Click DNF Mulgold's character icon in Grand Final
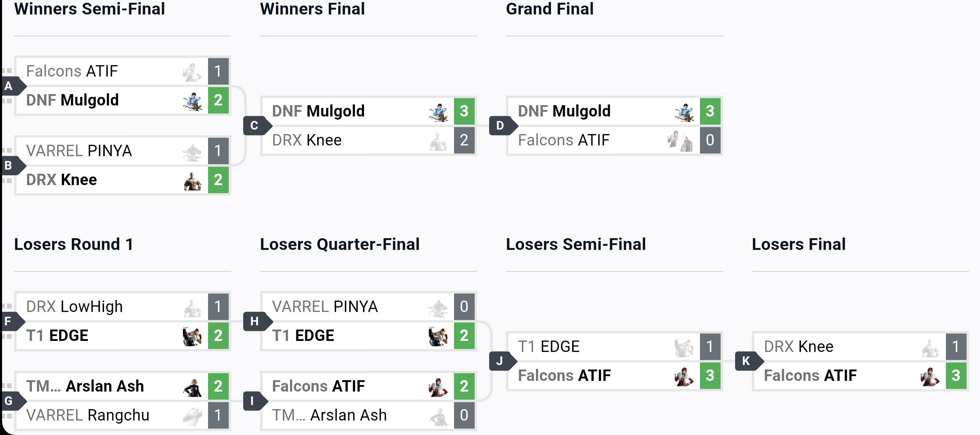Viewport: 980px width, 435px height. point(684,112)
